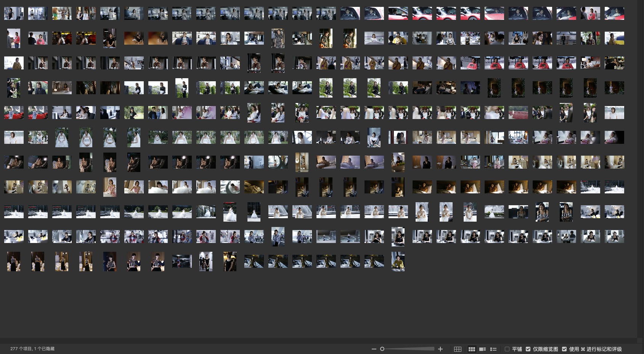
Task: Select the last thumbnail in the second row
Action: [x=614, y=38]
